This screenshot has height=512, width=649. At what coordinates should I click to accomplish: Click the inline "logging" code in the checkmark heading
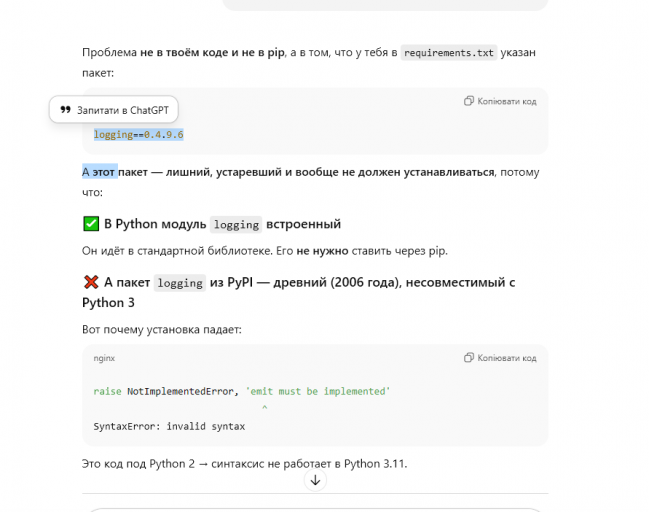[237, 224]
